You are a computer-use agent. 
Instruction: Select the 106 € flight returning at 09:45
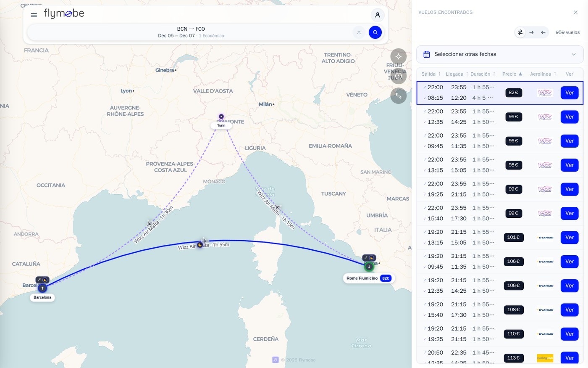[500, 262]
